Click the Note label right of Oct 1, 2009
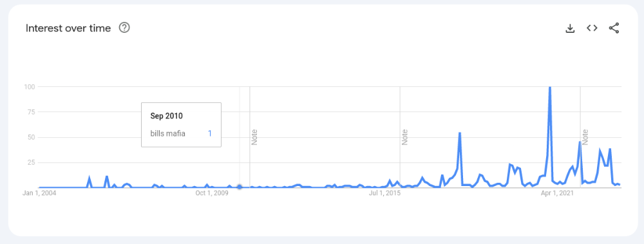This screenshot has width=644, height=244. point(254,137)
